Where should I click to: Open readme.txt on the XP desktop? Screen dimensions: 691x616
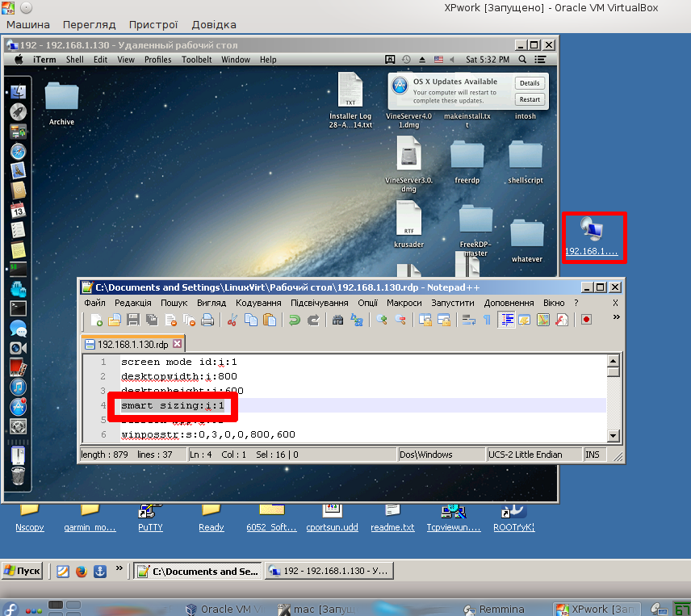[392, 518]
